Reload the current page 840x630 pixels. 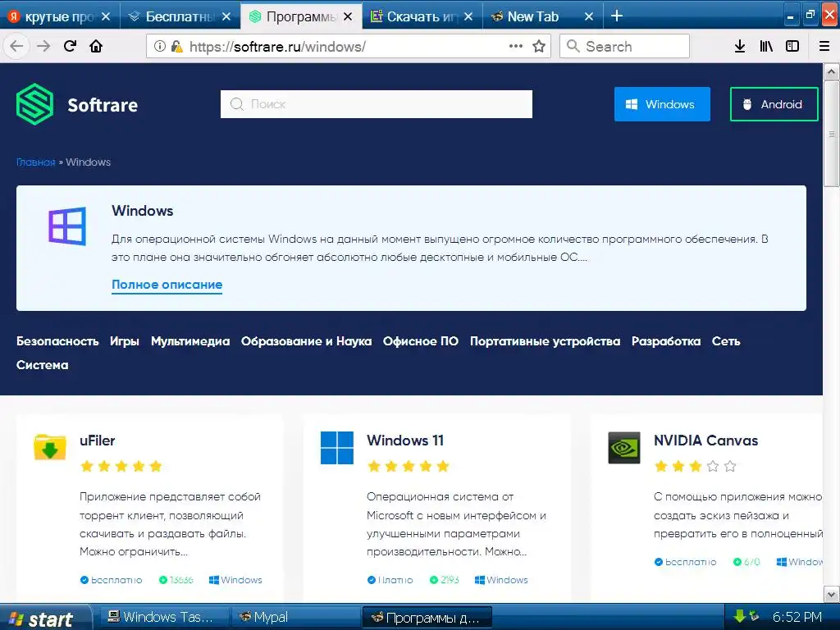coord(70,46)
